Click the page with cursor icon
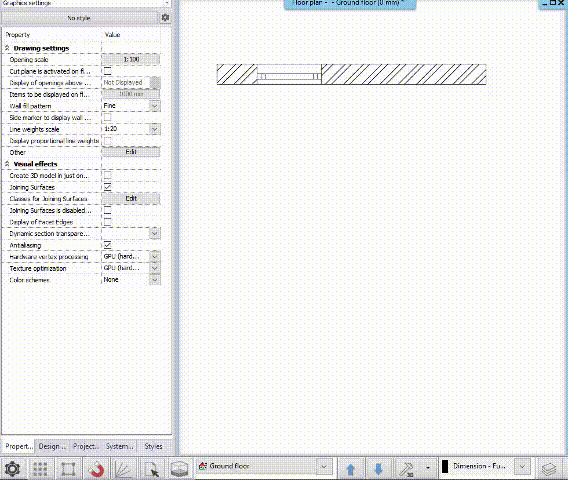Screen dimensions: 568x480 pos(152,469)
